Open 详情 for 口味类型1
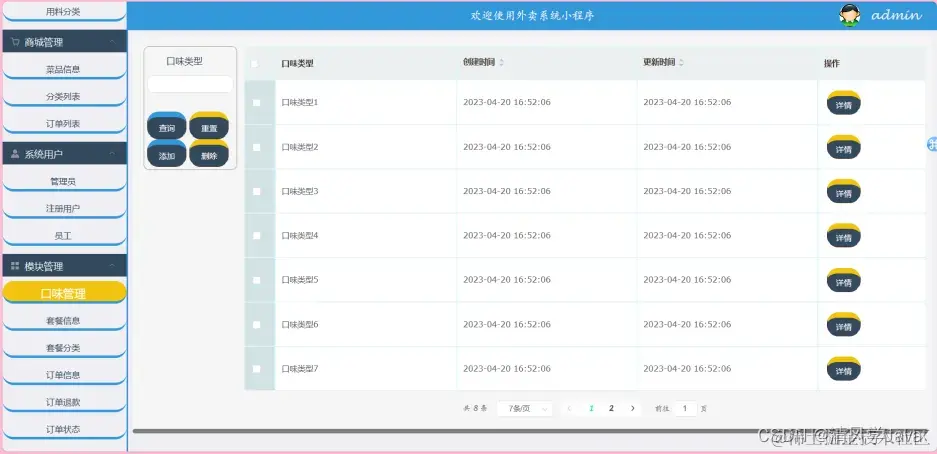 (x=844, y=103)
